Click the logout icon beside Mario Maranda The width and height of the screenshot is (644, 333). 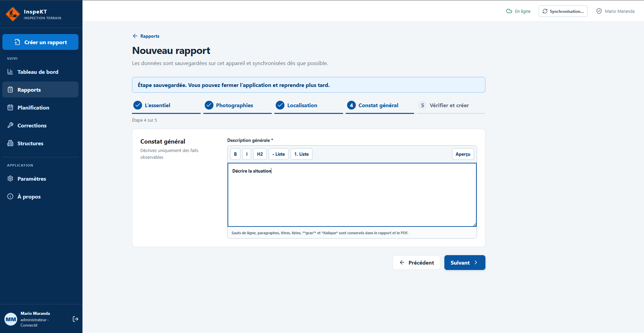point(76,319)
